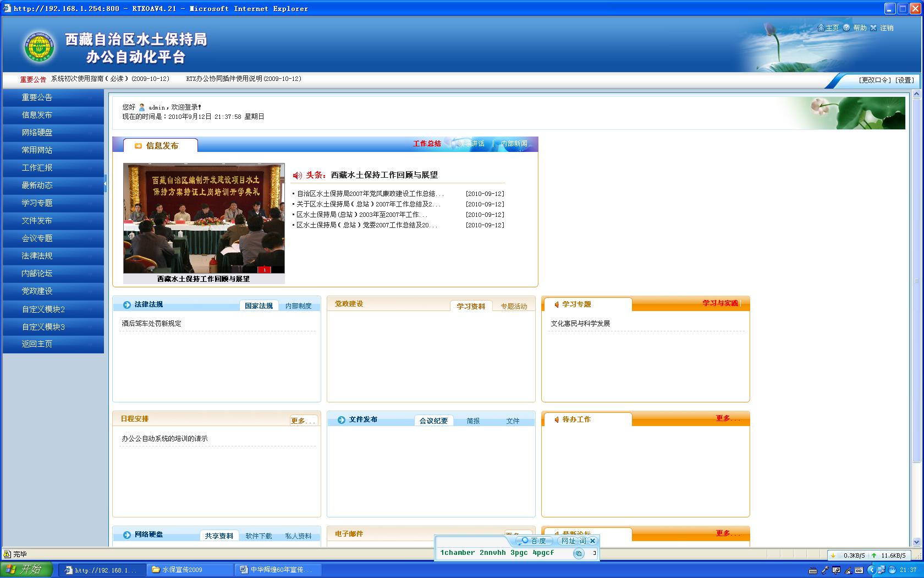The image size is (924, 578).
Task: Click the organization logo emblem in banner
Action: click(39, 47)
